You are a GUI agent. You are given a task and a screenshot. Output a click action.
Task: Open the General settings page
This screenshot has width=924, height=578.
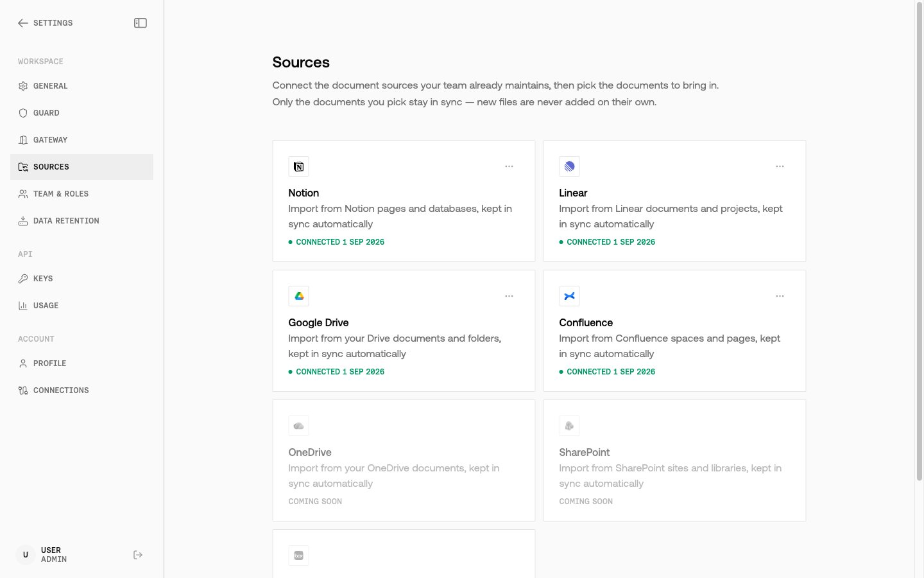(x=82, y=86)
